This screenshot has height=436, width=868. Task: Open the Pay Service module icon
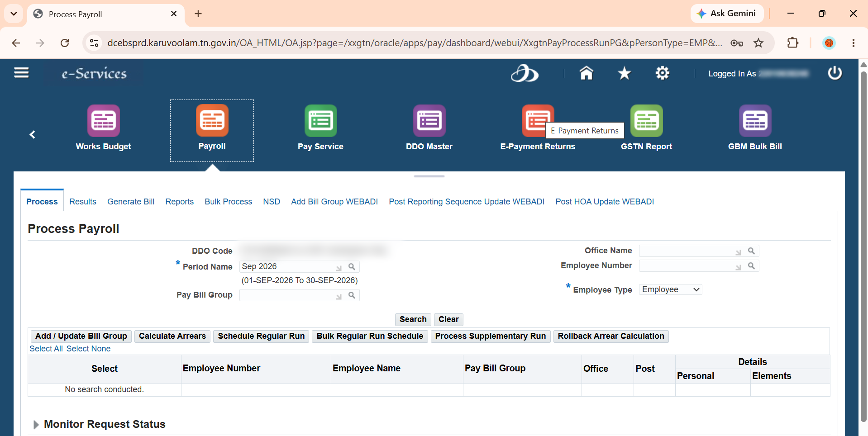click(321, 121)
